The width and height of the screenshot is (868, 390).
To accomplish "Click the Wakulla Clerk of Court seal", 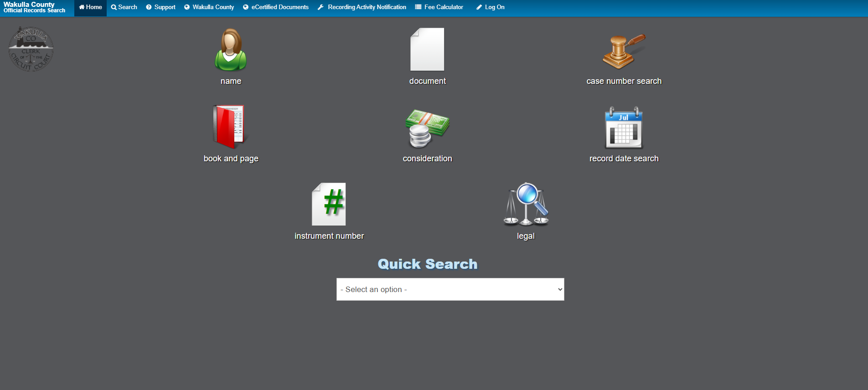I will click(31, 49).
